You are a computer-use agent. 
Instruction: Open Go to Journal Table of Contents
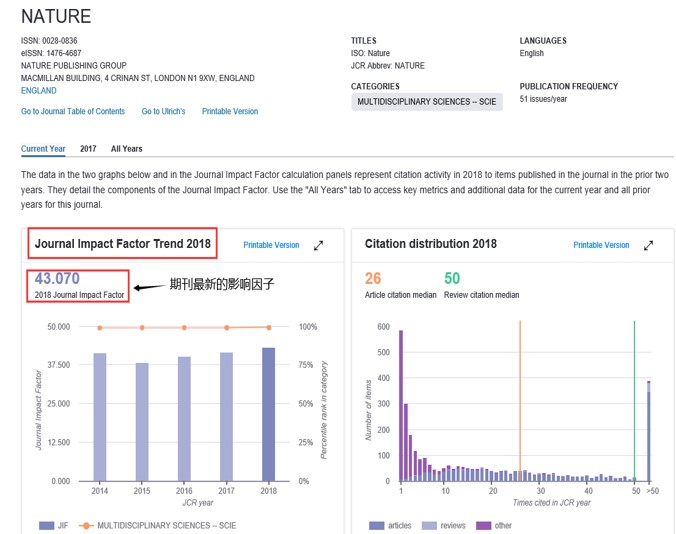[x=73, y=111]
